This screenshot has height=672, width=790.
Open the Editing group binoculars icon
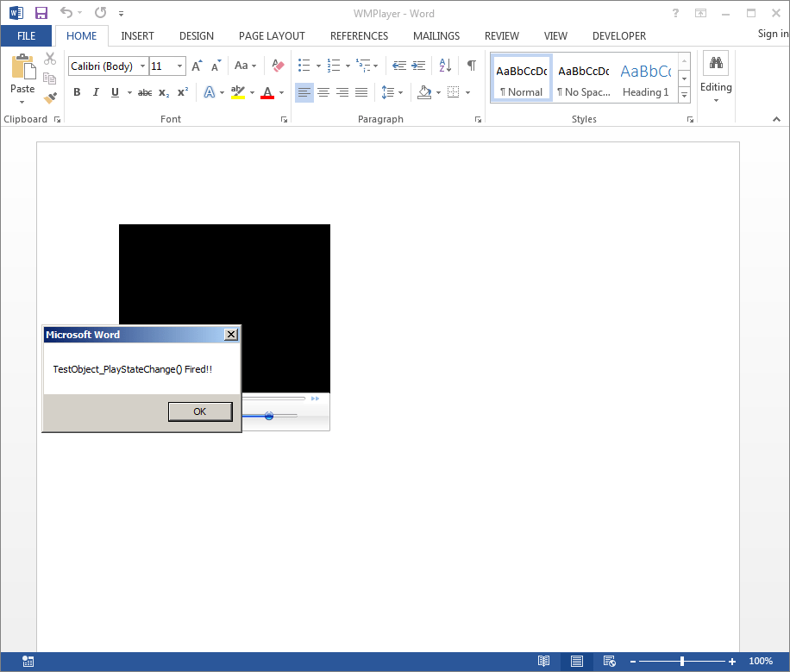tap(716, 62)
